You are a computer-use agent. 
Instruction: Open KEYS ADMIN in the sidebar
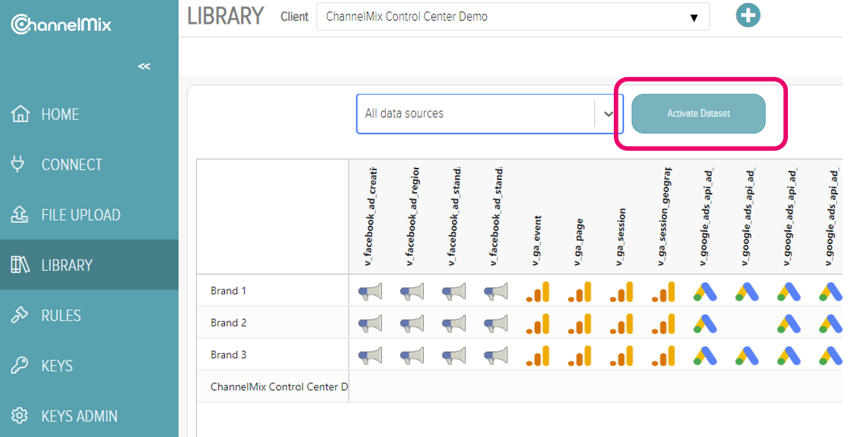click(89, 416)
